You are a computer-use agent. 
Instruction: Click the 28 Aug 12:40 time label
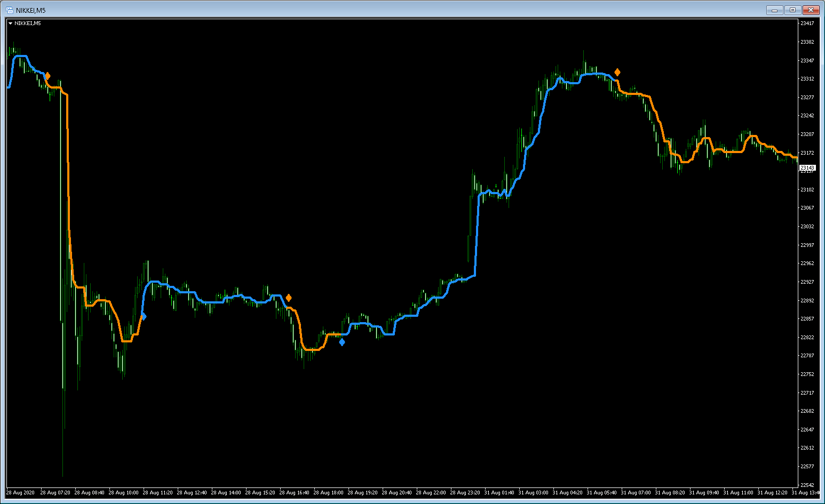pos(192,493)
